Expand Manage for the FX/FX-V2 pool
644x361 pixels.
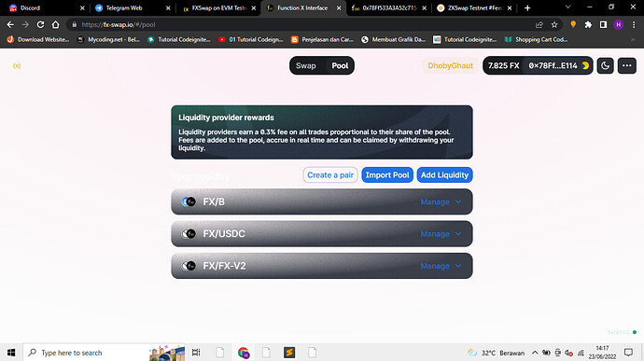[x=441, y=266]
